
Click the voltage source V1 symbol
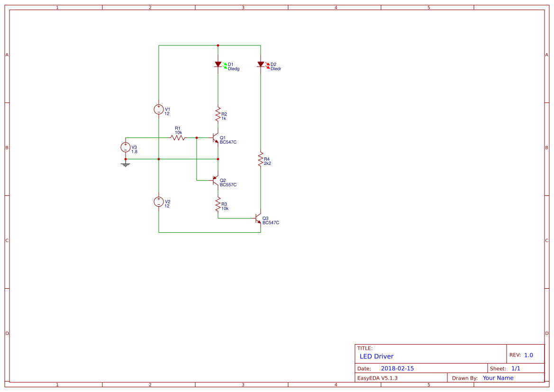click(158, 109)
